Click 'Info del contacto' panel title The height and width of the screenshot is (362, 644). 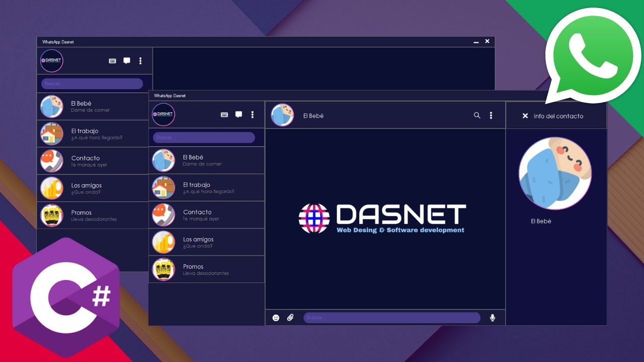[558, 116]
